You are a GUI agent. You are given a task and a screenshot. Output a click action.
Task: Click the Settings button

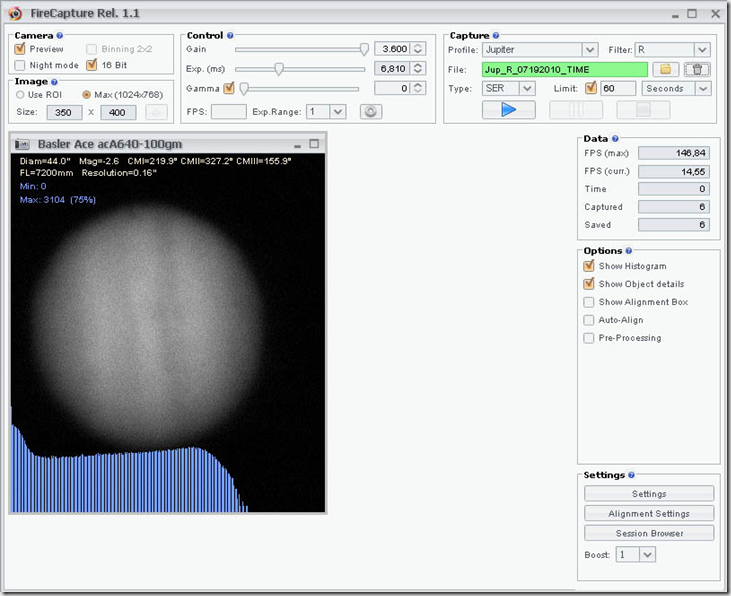pyautogui.click(x=649, y=493)
